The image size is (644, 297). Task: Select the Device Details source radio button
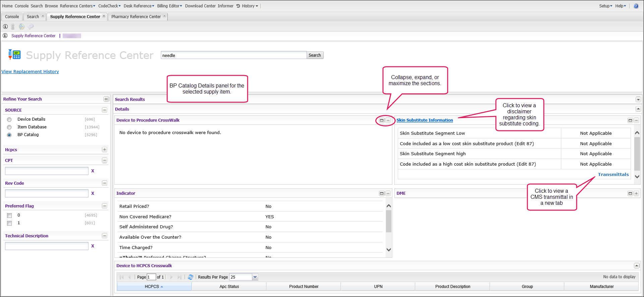click(9, 120)
